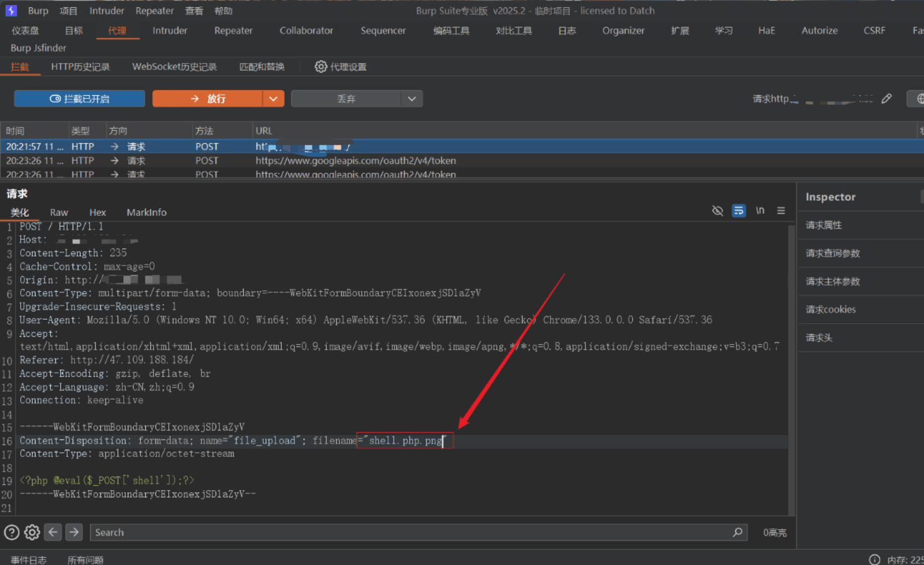This screenshot has height=565, width=924.
Task: Sort intercept table by 时间 column
Action: (35, 131)
